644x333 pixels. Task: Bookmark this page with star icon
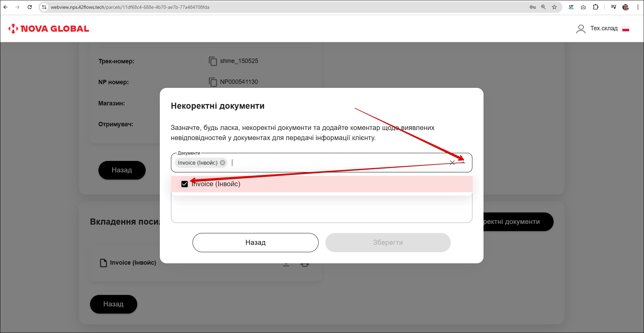pyautogui.click(x=554, y=7)
